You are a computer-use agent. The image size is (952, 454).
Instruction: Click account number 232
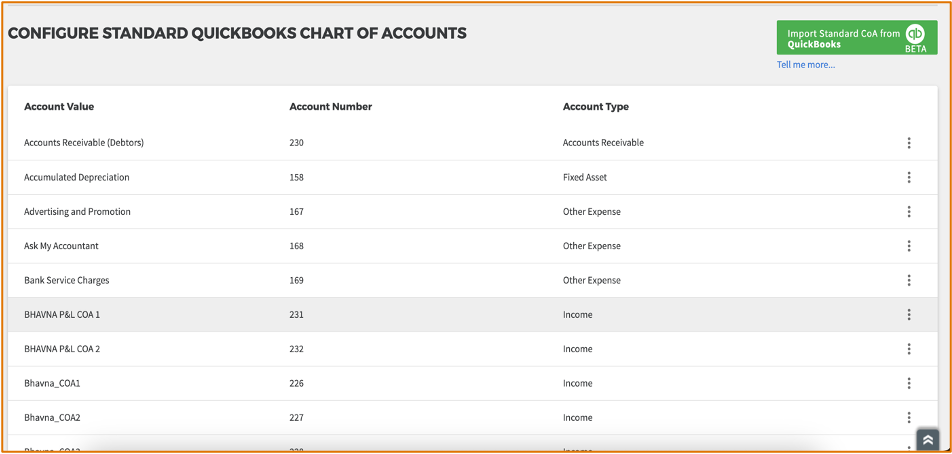pos(296,349)
